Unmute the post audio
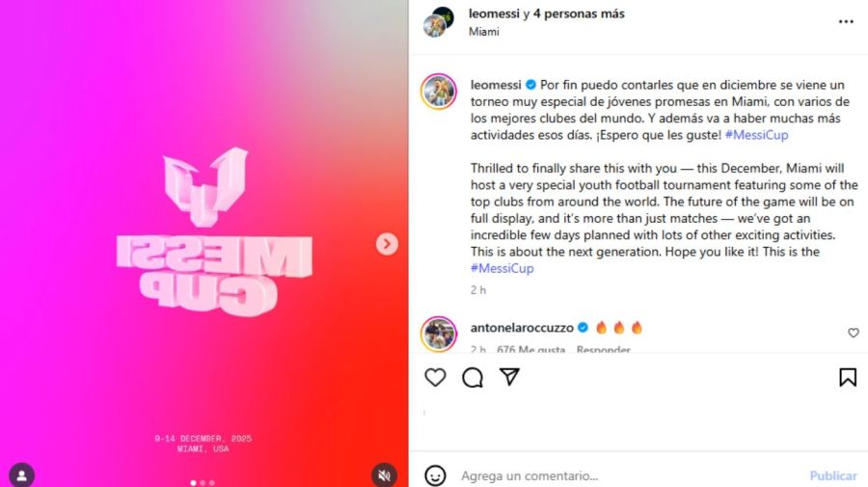Viewport: 868px width, 487px height. 384,474
